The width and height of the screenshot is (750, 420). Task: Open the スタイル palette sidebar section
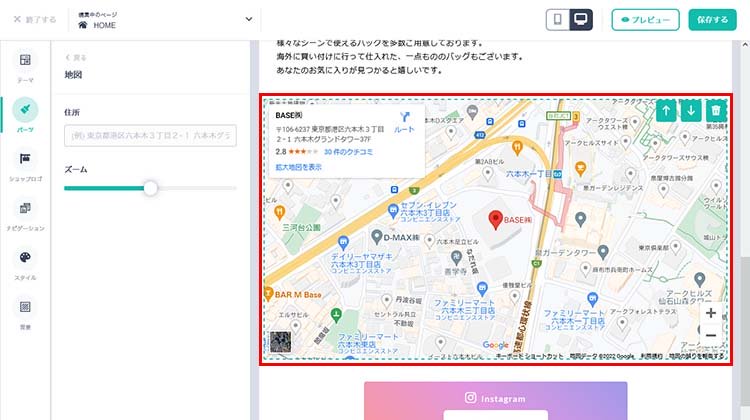point(25,264)
